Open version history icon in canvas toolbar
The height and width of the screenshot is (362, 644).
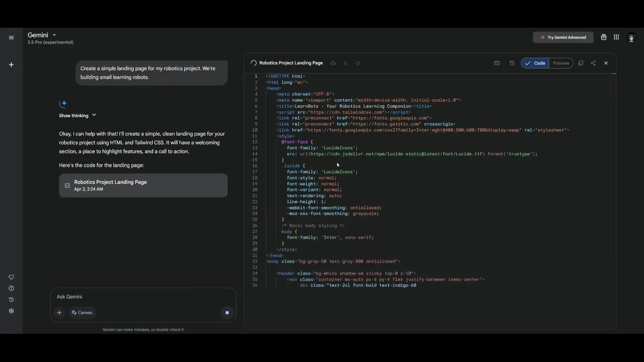[x=512, y=63]
